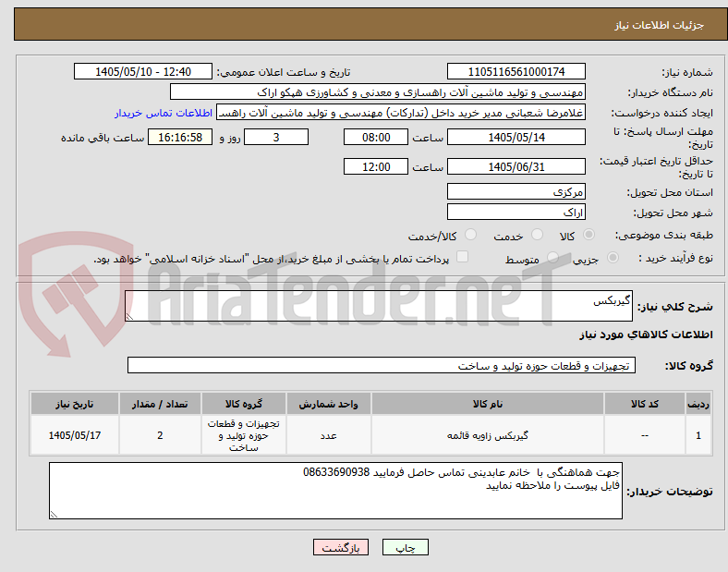
Task: Click the buyer notes textarea
Action: tap(335, 491)
